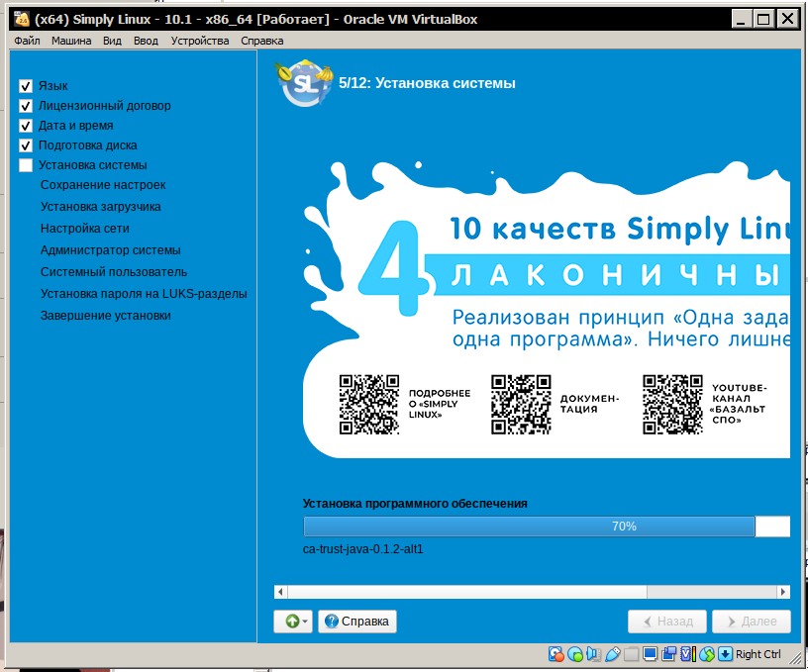Minimize the VirtualBox window

[x=741, y=19]
